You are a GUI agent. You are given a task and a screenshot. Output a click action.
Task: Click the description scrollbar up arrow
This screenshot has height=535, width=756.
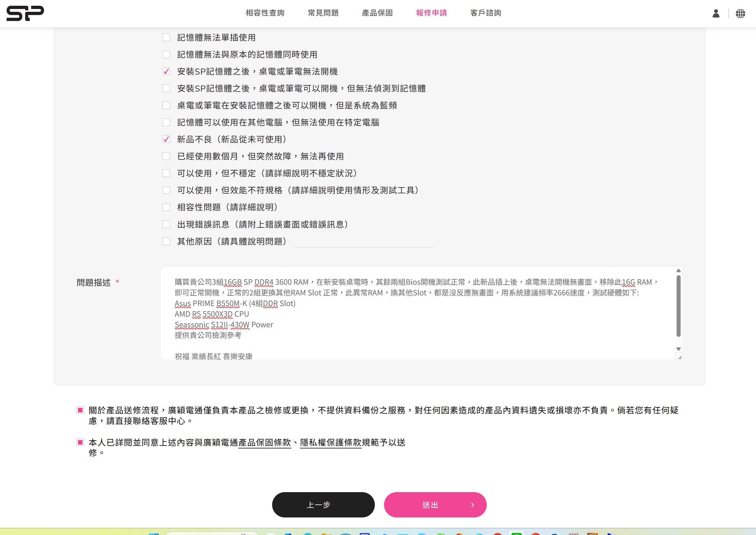click(x=678, y=270)
